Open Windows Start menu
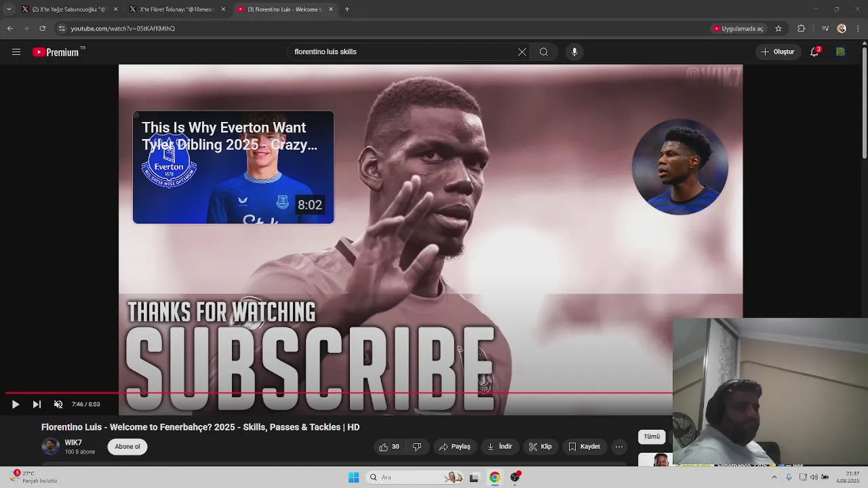868x488 pixels. point(353,477)
